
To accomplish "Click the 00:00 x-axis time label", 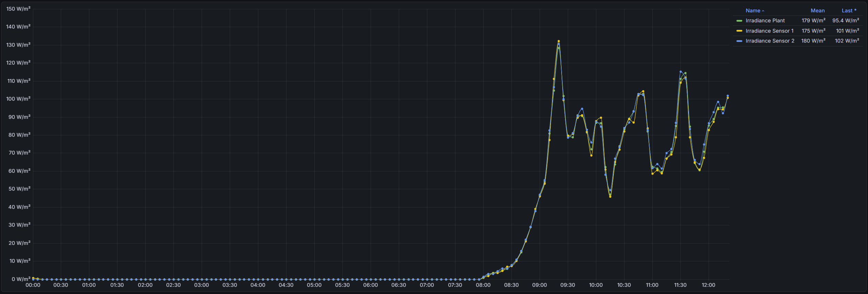I will (33, 285).
